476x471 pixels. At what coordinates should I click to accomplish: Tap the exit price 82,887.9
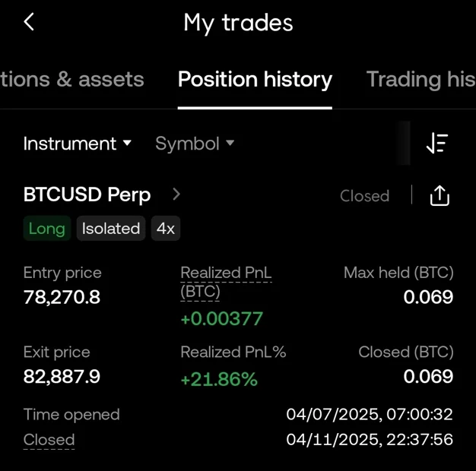pyautogui.click(x=62, y=376)
